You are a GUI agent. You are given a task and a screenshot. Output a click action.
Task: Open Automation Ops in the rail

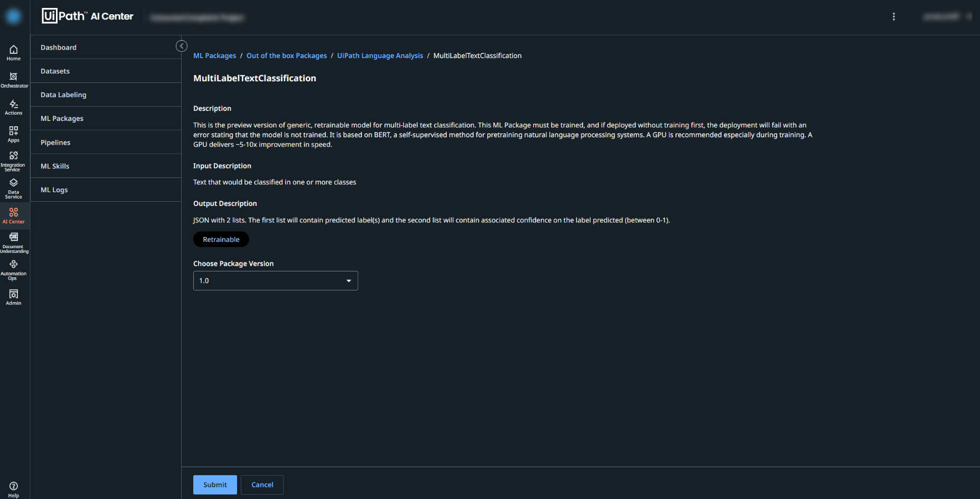[14, 270]
